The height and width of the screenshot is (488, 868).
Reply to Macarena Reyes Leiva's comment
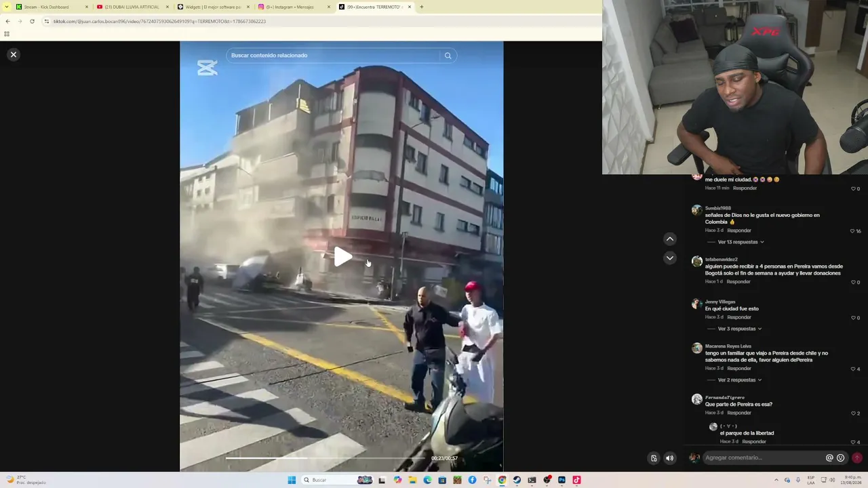[x=739, y=368]
